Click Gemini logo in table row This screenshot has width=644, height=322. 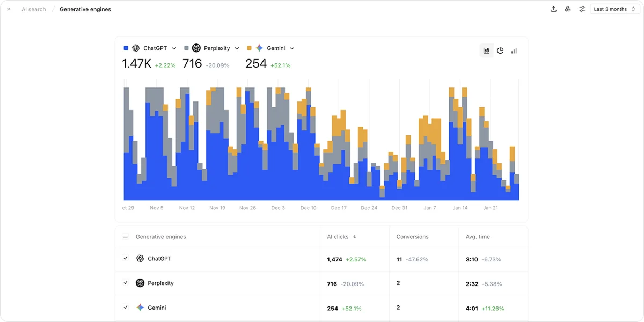point(140,308)
